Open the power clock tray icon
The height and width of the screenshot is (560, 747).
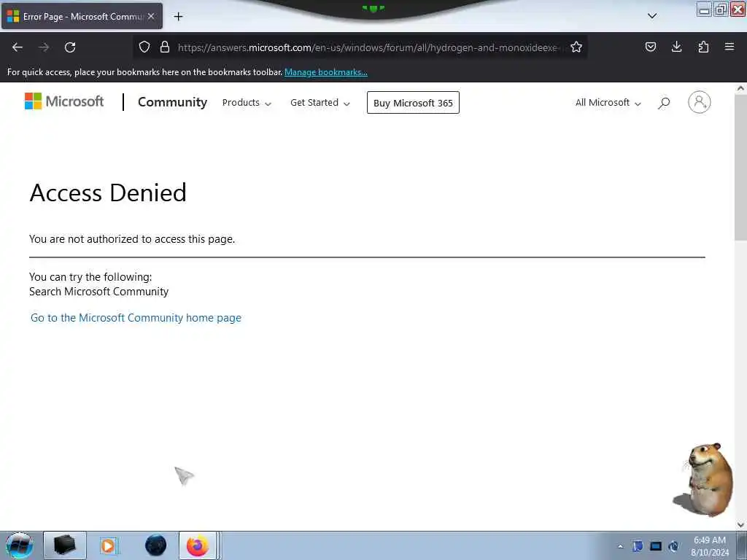click(x=673, y=546)
